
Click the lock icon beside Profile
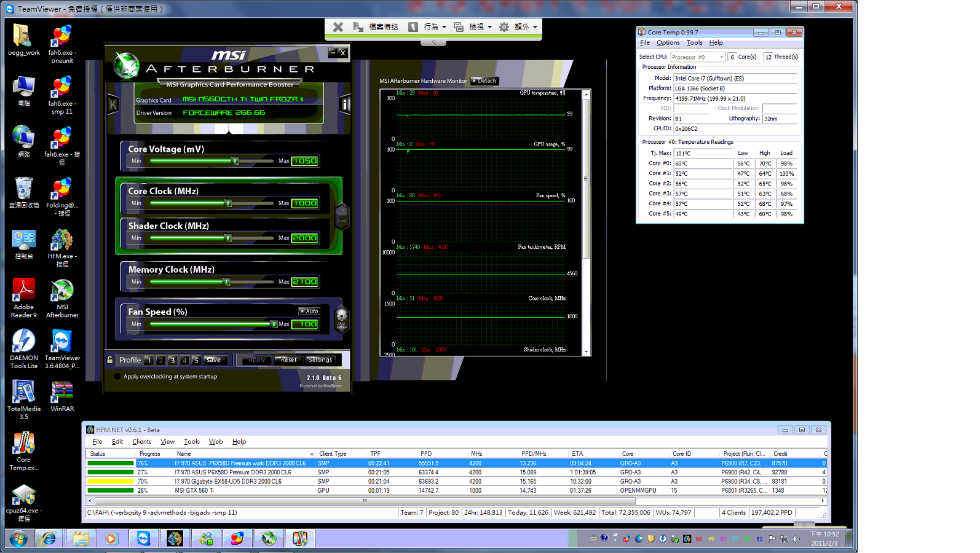(110, 360)
